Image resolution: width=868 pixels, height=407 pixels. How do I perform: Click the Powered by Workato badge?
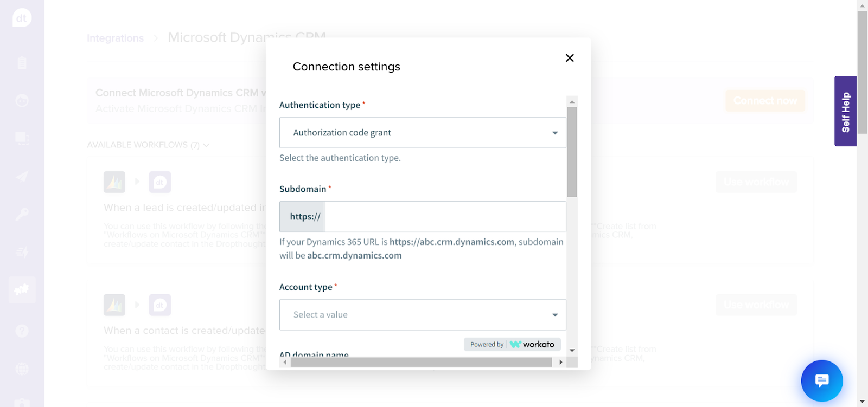(512, 344)
